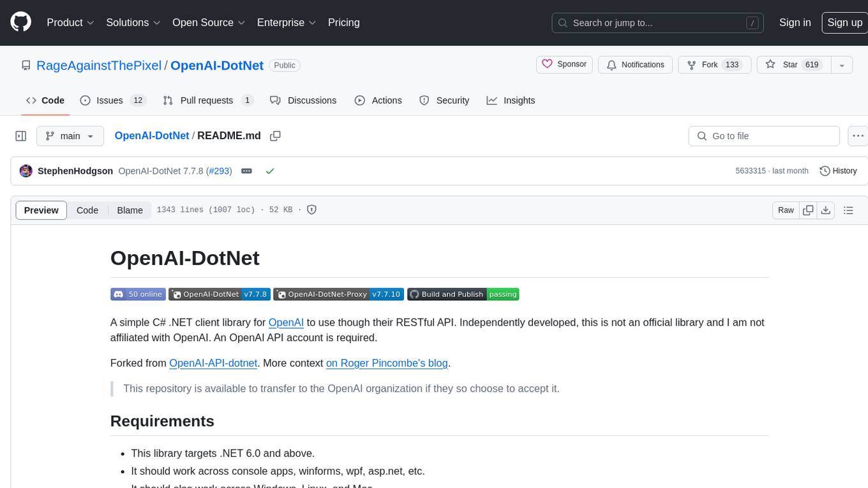Sponsor this repository
Screen dimensions: 868x488
click(564, 65)
